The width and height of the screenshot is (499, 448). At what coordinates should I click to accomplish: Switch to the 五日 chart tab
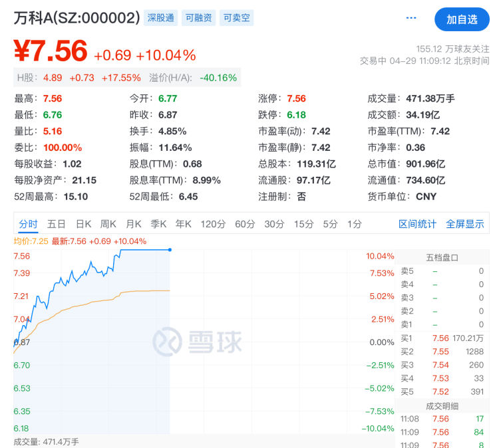point(57,224)
